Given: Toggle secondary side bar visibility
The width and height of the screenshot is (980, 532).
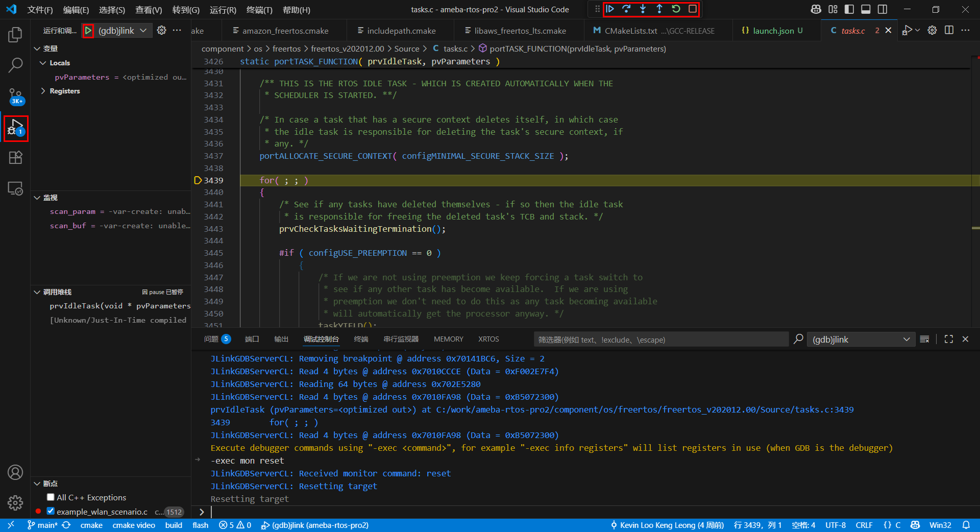Looking at the screenshot, I should (x=882, y=9).
